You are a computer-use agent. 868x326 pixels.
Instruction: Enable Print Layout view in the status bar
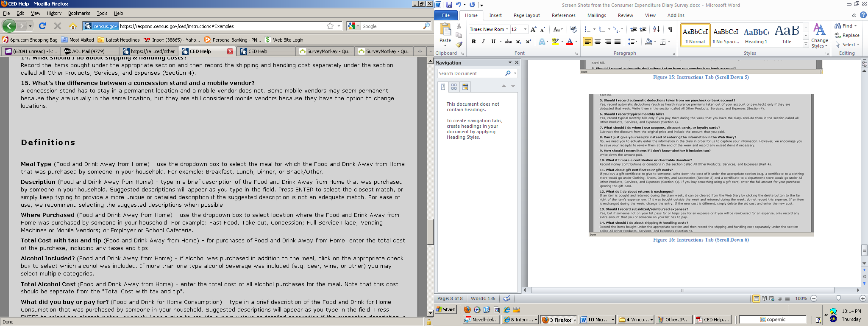756,298
